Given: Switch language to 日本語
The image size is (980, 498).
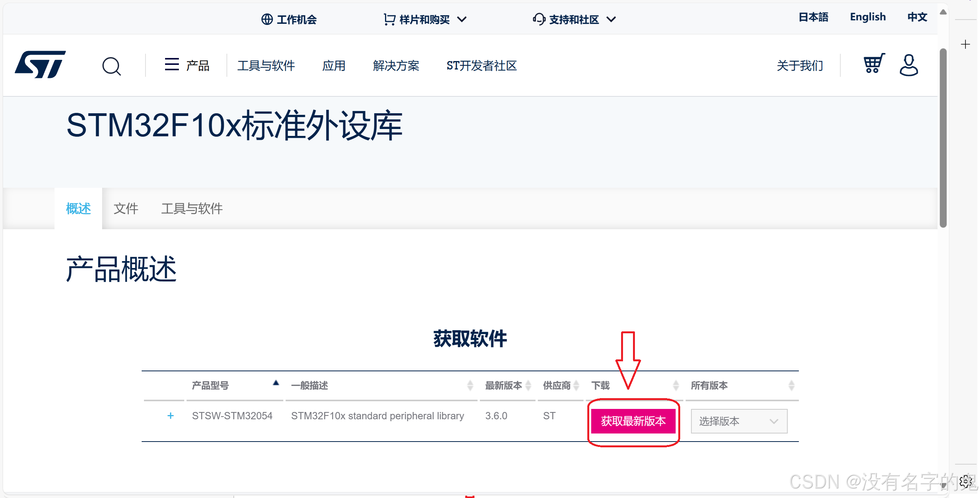Looking at the screenshot, I should click(x=813, y=17).
